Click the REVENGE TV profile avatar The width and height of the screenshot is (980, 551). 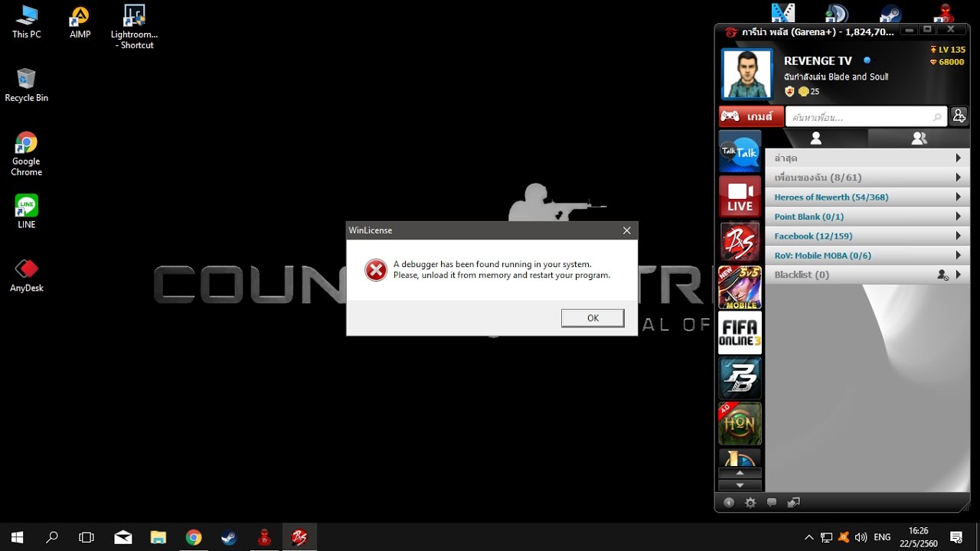pyautogui.click(x=747, y=74)
